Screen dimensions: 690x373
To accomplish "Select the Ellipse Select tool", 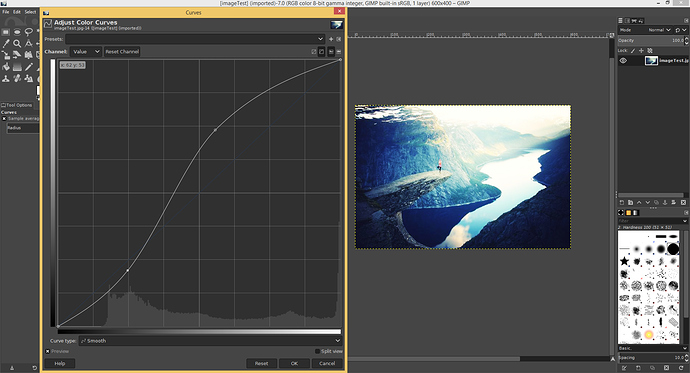I will 17,32.
